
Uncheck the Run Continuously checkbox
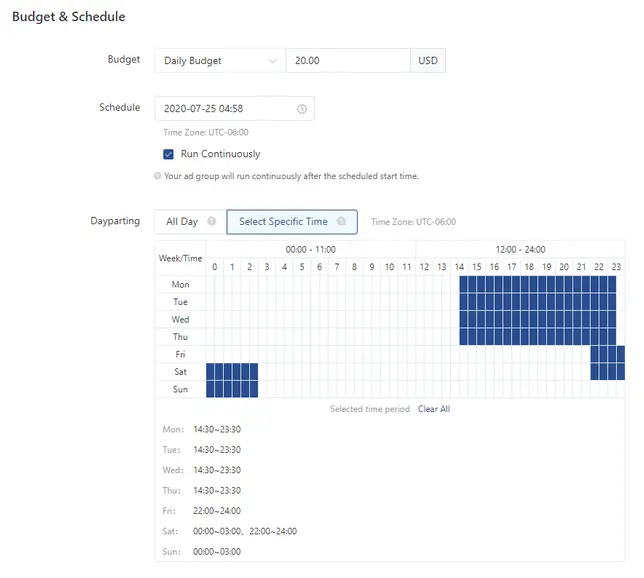pos(168,154)
